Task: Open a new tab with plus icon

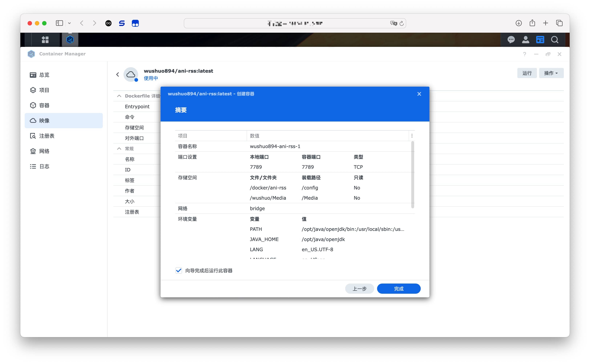Action: (545, 23)
